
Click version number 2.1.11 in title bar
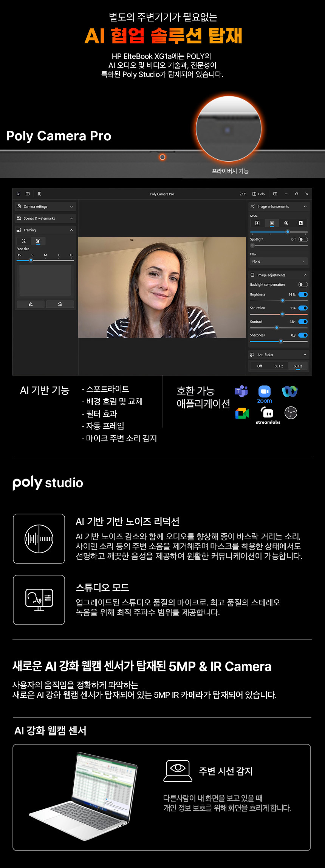point(243,194)
